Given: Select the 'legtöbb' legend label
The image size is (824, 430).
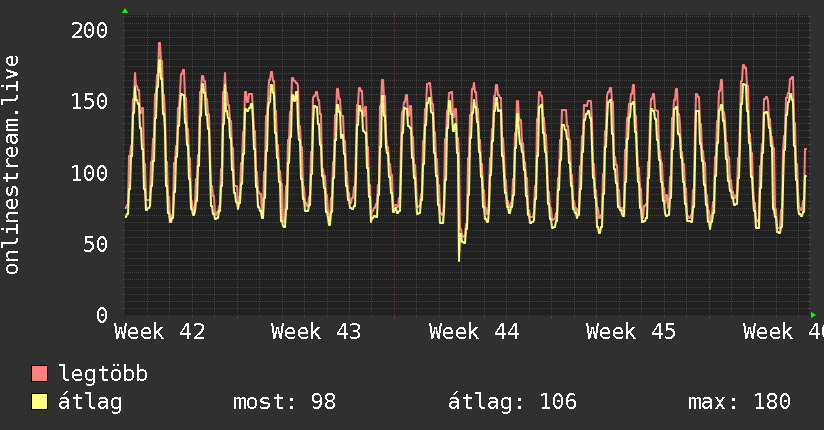Looking at the screenshot, I should 103,374.
